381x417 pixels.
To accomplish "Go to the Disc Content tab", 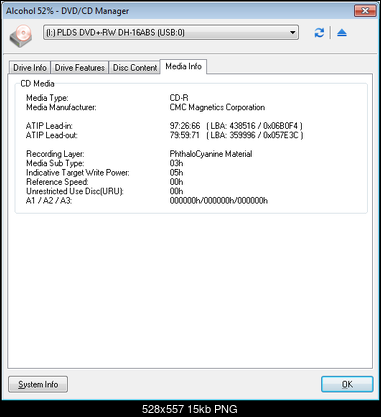I will tap(135, 68).
